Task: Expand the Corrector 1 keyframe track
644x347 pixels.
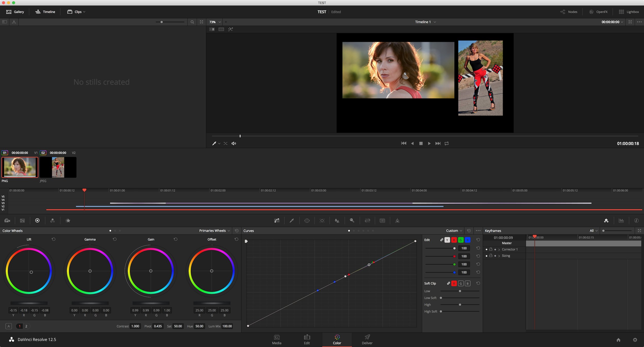Action: (x=499, y=249)
